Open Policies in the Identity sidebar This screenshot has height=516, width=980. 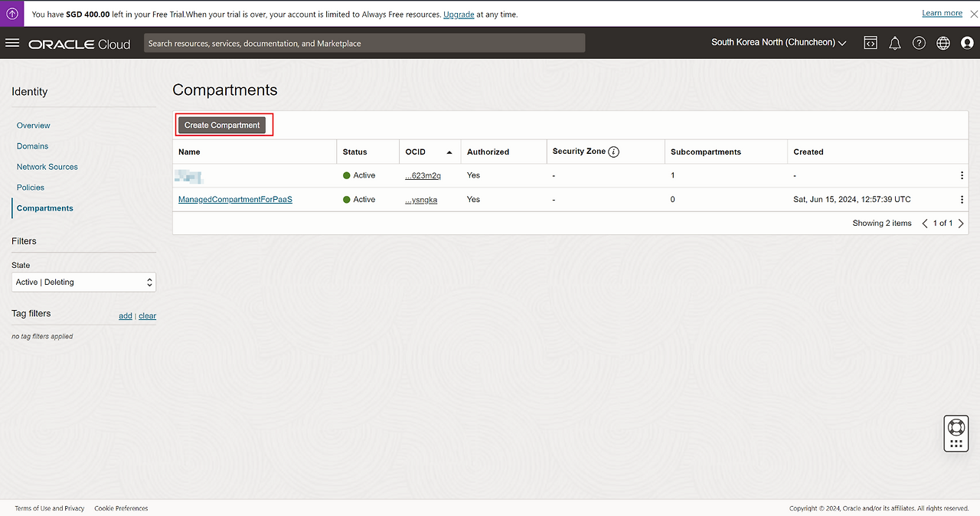coord(31,188)
